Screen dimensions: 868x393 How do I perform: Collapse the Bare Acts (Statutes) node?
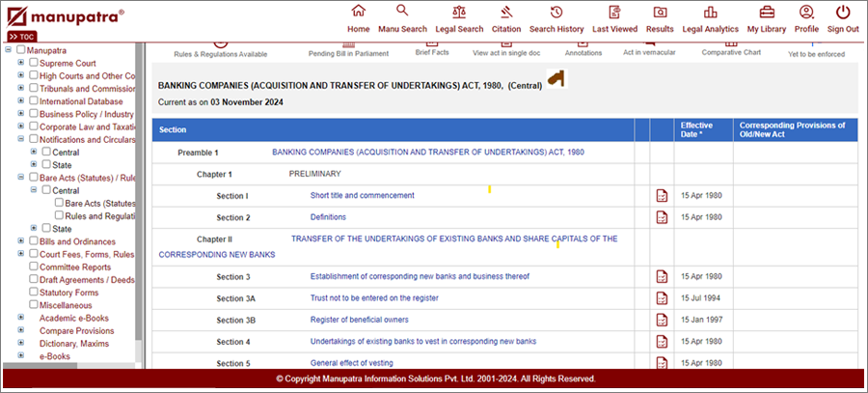click(21, 178)
